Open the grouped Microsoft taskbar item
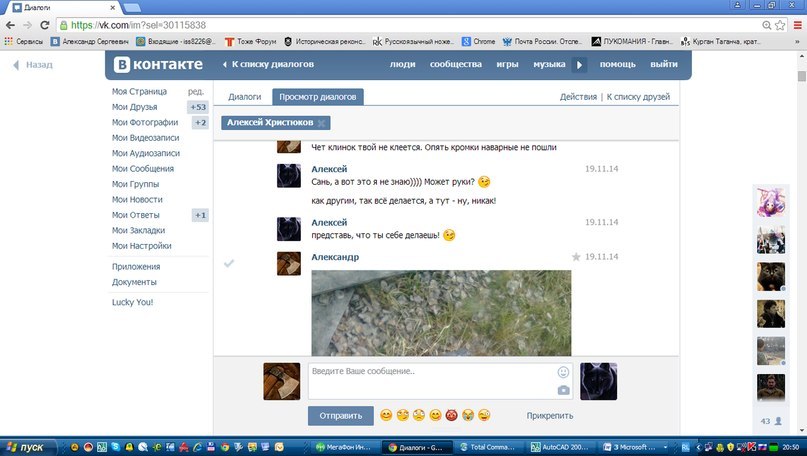807x456 pixels. 634,447
